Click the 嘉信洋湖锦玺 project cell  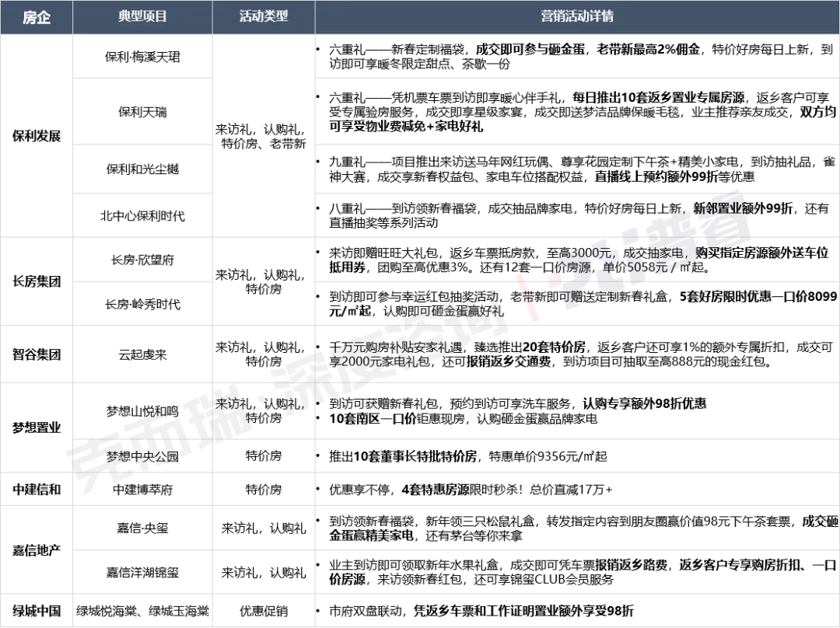pyautogui.click(x=142, y=572)
